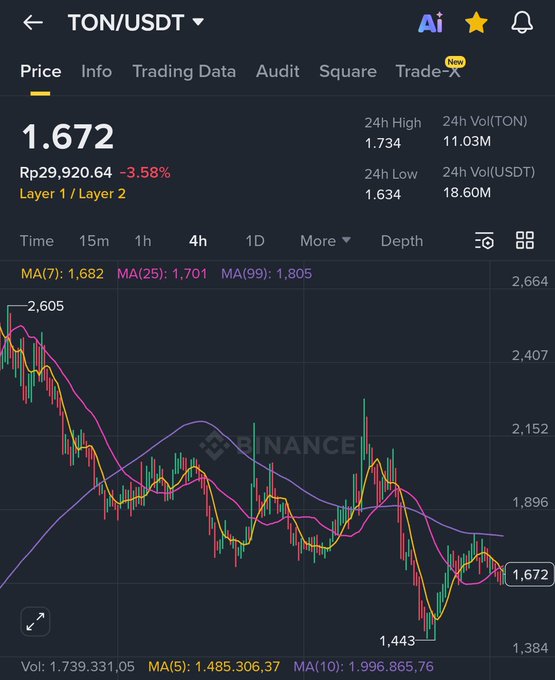
Task: Tap the 24h Vol(USDT) 18.60M value
Action: 467,193
